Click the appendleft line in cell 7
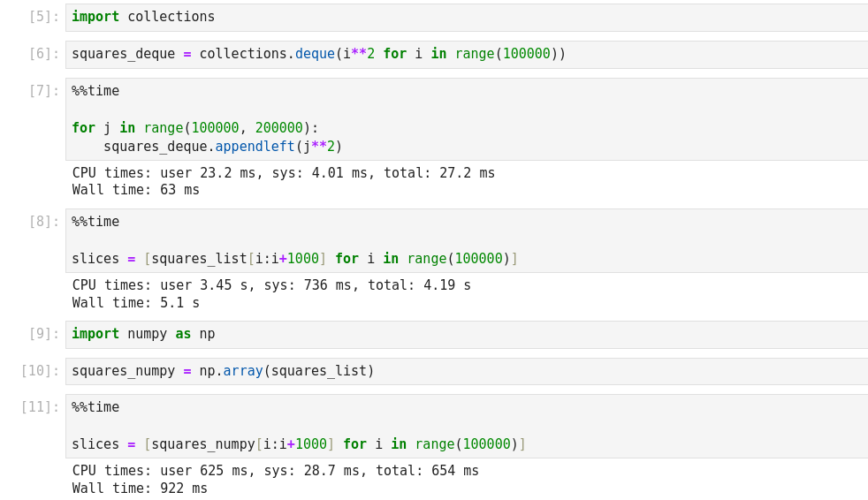Screen dimensions: 868x500 click(222, 147)
